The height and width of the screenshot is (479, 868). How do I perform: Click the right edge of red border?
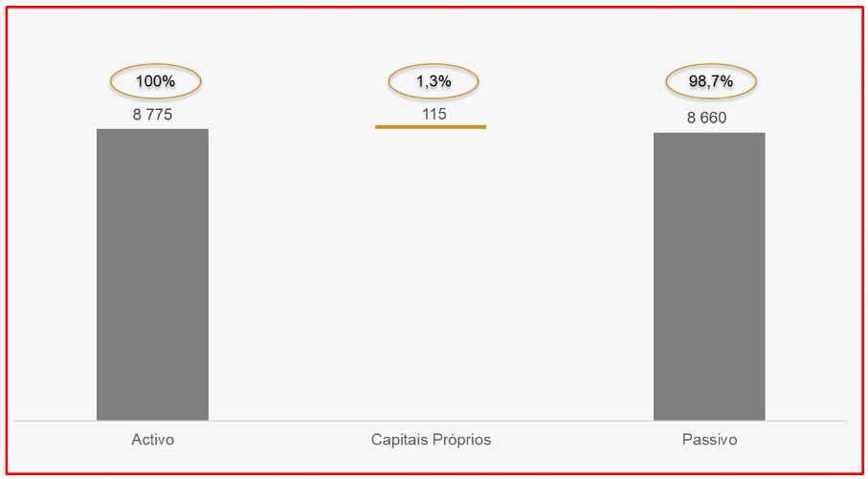[x=861, y=239]
